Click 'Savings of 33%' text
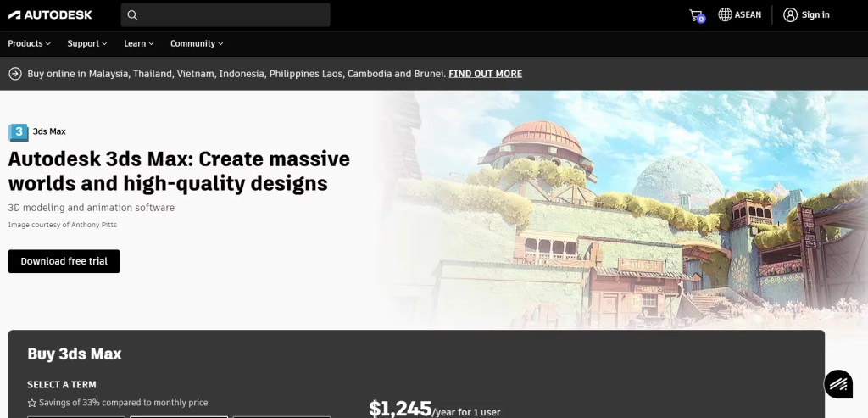 124,403
